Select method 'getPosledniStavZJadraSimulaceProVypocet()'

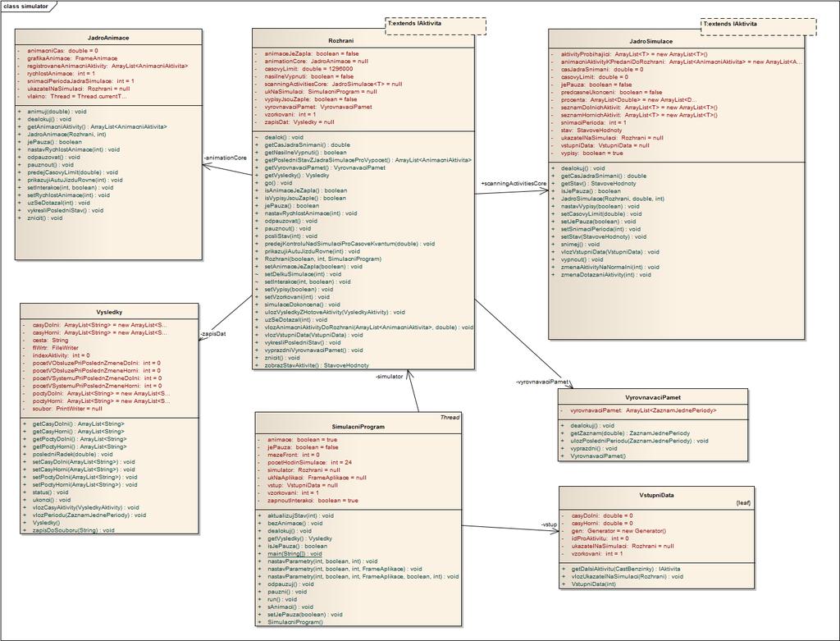(x=368, y=160)
